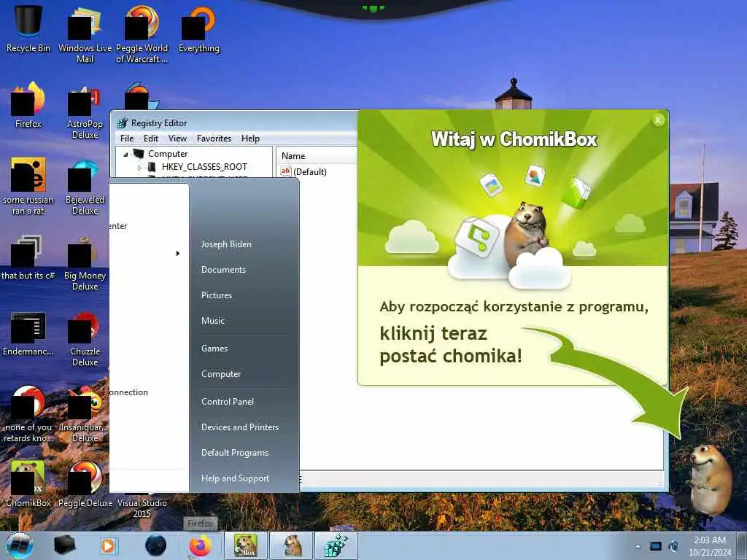The height and width of the screenshot is (560, 747).
Task: Launch Firefox from the taskbar
Action: pos(201,545)
